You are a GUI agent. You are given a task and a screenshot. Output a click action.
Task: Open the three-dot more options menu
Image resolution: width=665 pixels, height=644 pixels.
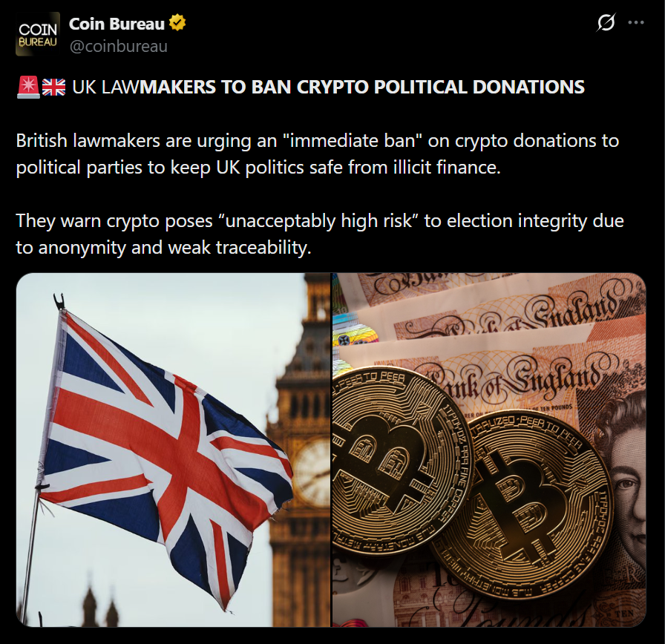[x=636, y=23]
